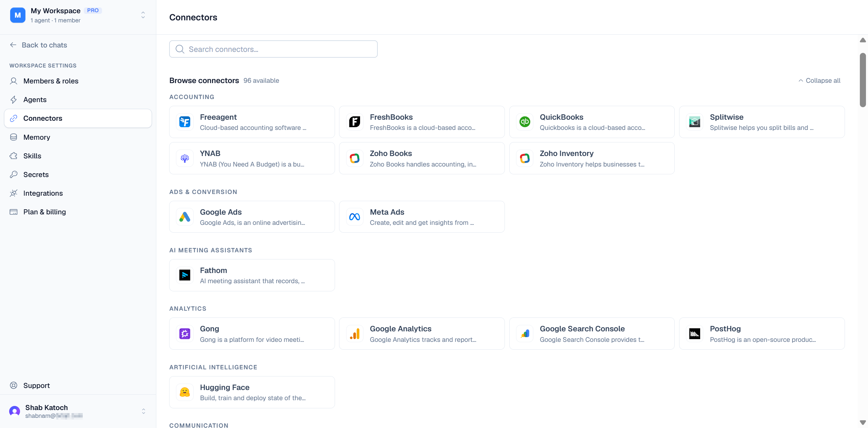Select the QuickBooks logo icon

[x=525, y=122]
